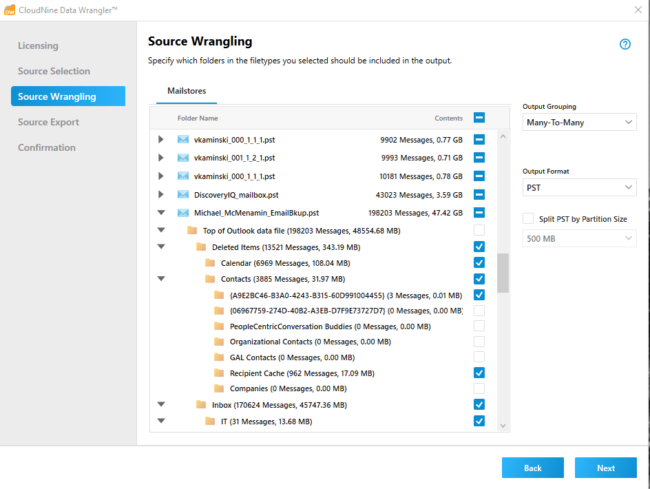Click the folder list vertical scrollbar
650x489 pixels.
pyautogui.click(x=502, y=272)
